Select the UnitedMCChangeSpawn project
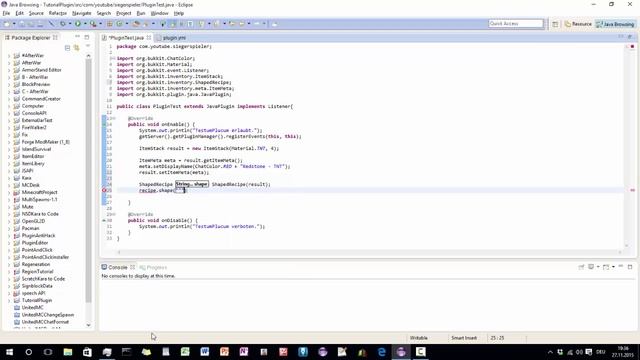 pos(48,315)
